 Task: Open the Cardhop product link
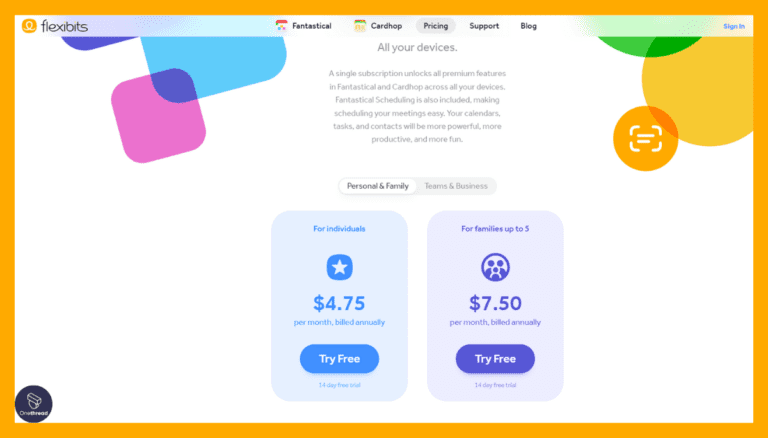387,26
